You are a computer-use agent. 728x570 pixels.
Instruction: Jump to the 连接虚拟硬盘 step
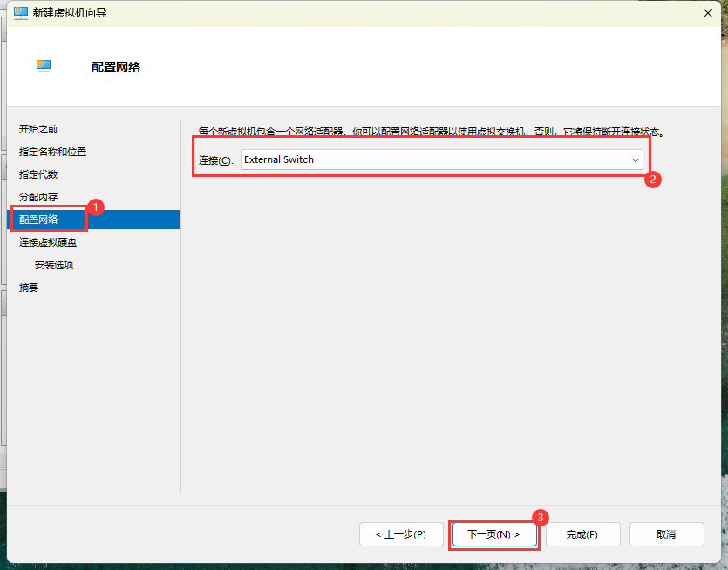click(x=48, y=242)
